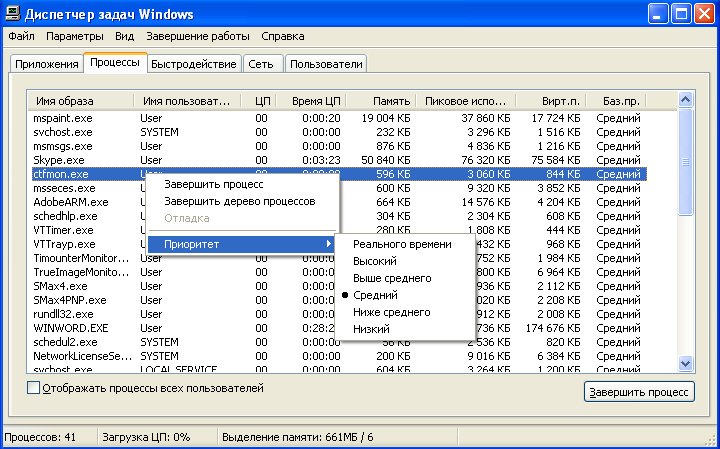Minimize the Task Manager window
This screenshot has height=449, width=720.
point(658,14)
